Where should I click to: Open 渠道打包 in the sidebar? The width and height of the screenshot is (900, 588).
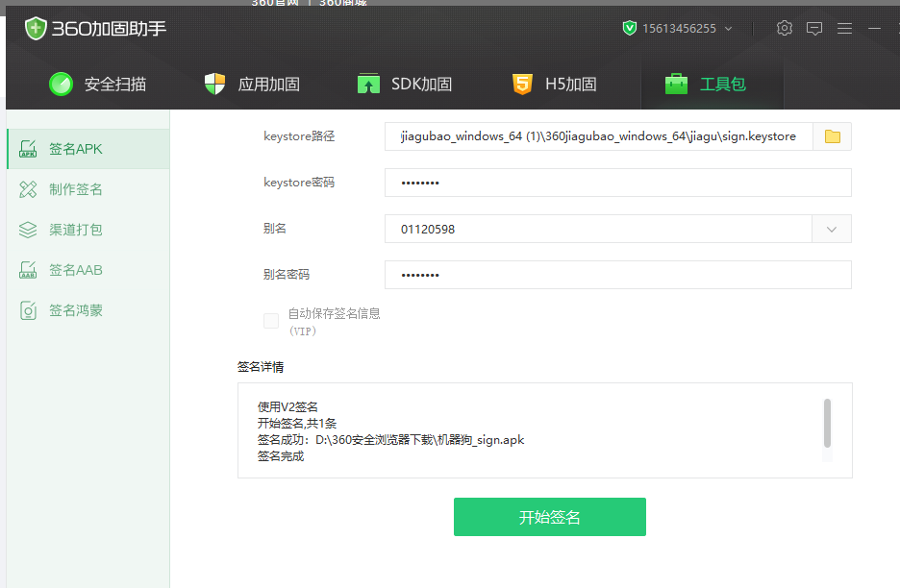point(88,230)
